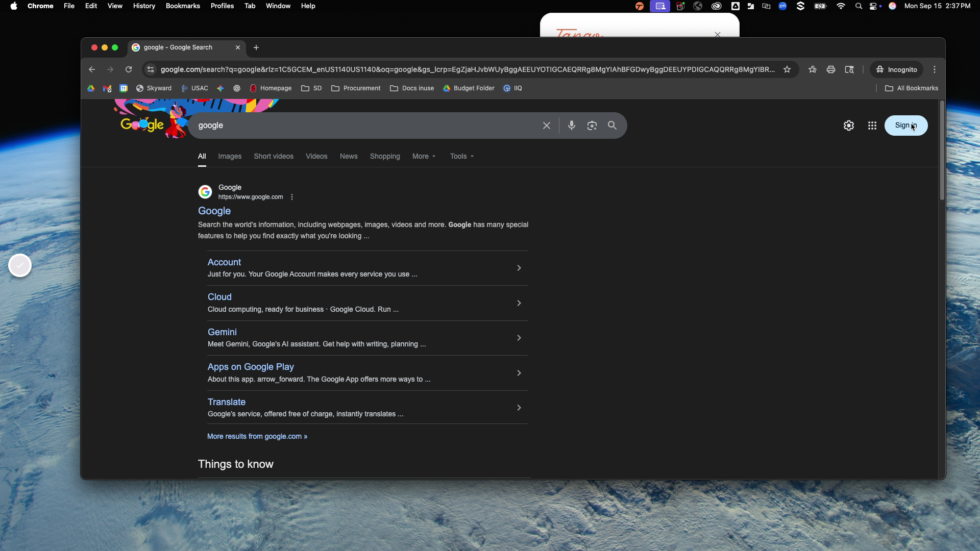980x551 pixels.
Task: Switch to the Images tab
Action: click(230, 156)
